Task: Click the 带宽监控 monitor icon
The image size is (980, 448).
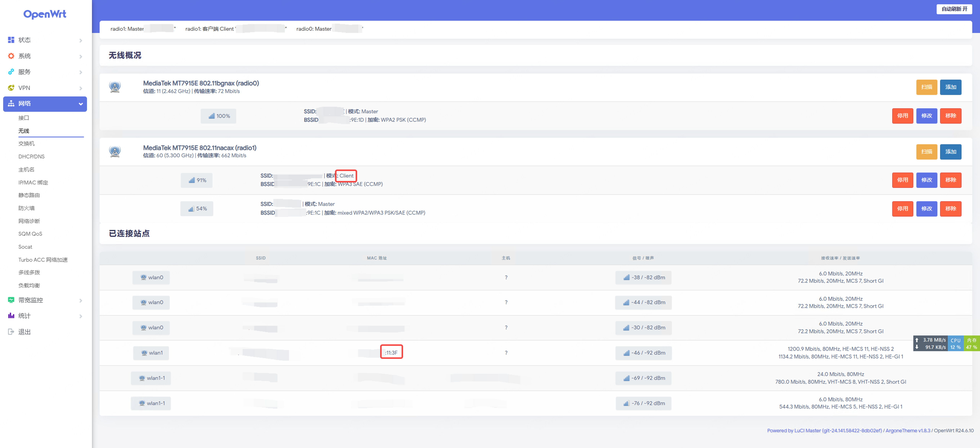Action: coord(11,300)
